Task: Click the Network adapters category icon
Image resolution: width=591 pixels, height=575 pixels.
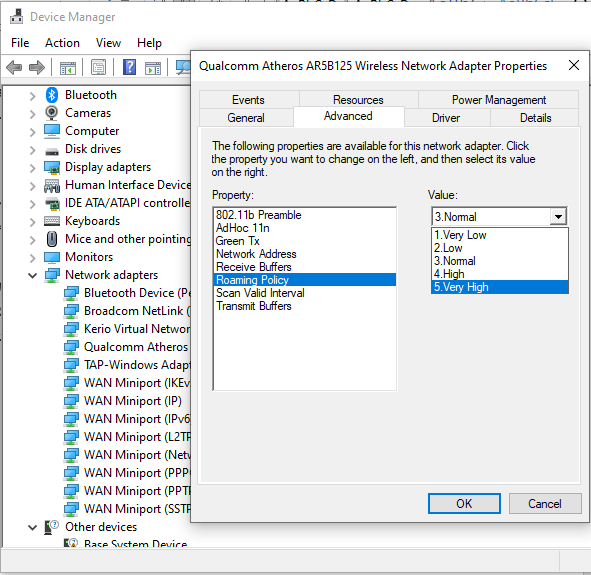Action: (52, 275)
